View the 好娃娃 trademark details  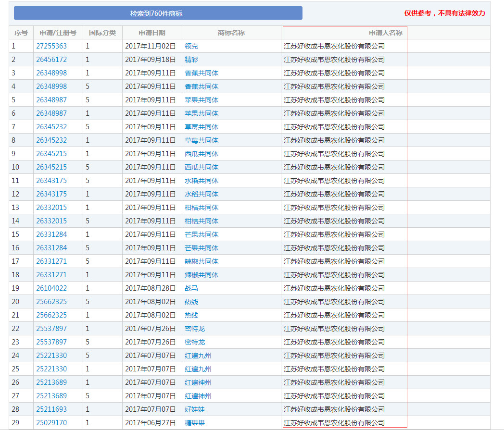[x=195, y=409]
